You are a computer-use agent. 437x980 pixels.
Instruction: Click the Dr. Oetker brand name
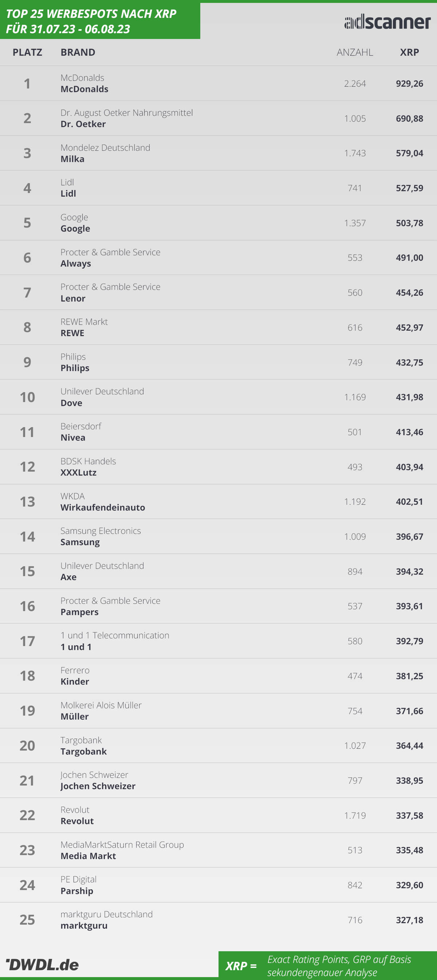pyautogui.click(x=83, y=124)
